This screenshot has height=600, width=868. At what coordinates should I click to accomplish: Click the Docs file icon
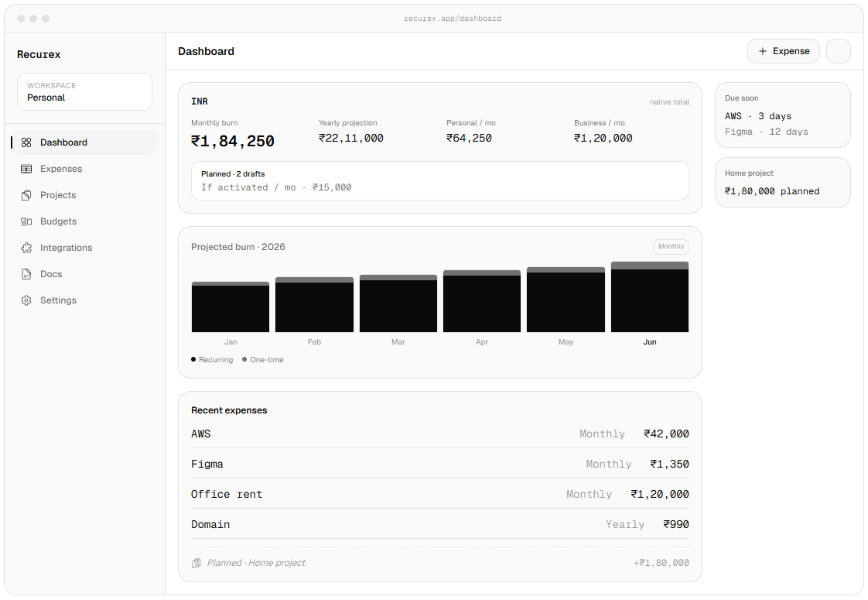[x=26, y=274]
